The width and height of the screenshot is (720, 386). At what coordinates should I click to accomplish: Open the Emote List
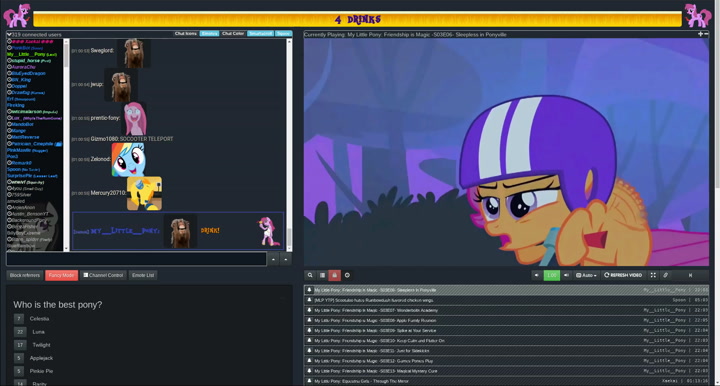[x=143, y=275]
